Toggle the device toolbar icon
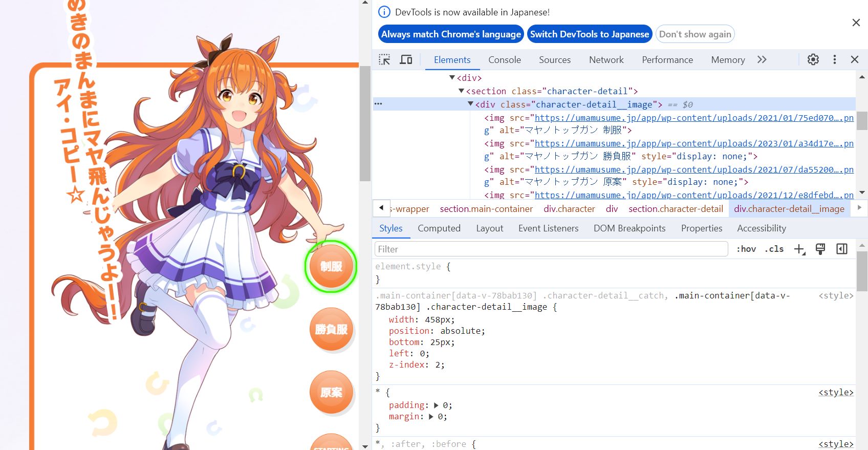Screen dimensions: 868x450 (406, 59)
